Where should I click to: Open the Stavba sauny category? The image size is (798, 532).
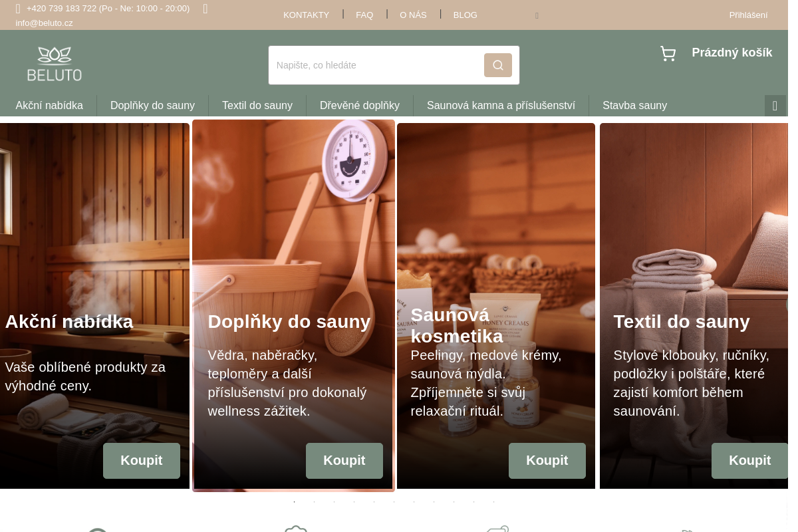click(634, 105)
